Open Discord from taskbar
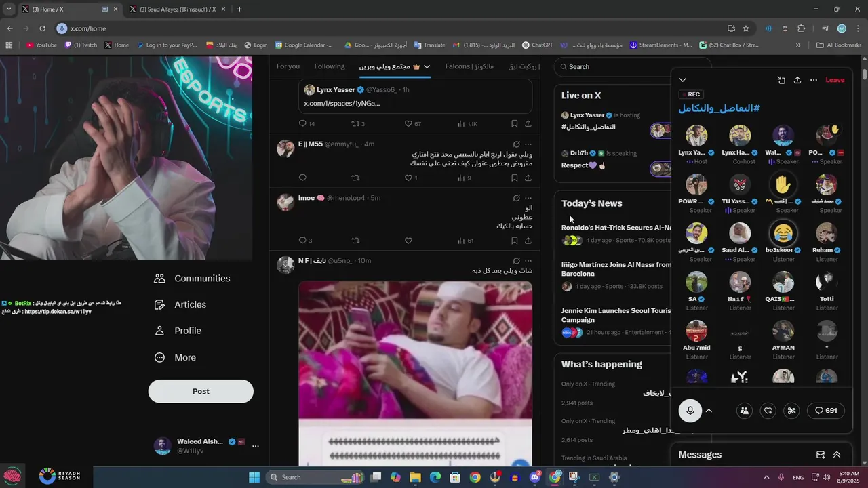The width and height of the screenshot is (868, 488). [x=535, y=477]
